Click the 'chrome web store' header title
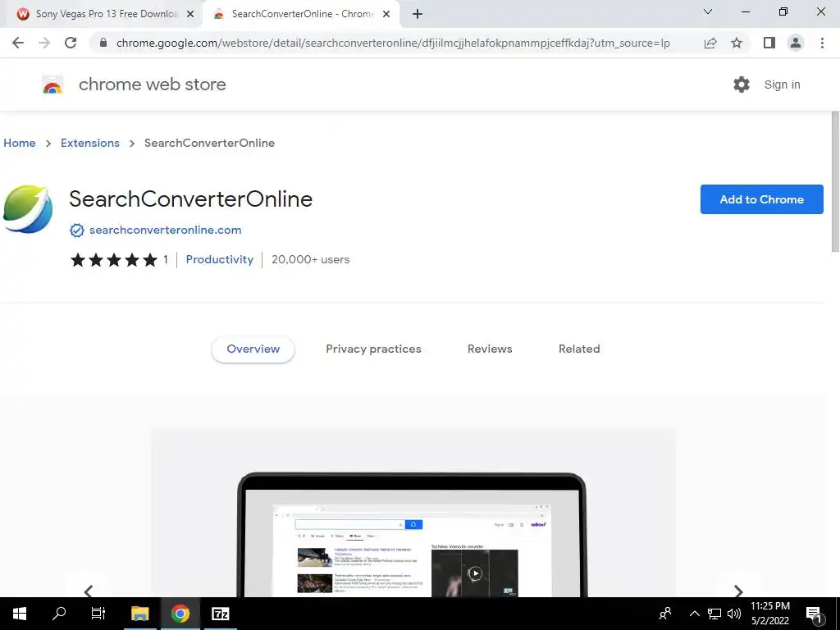 tap(152, 84)
